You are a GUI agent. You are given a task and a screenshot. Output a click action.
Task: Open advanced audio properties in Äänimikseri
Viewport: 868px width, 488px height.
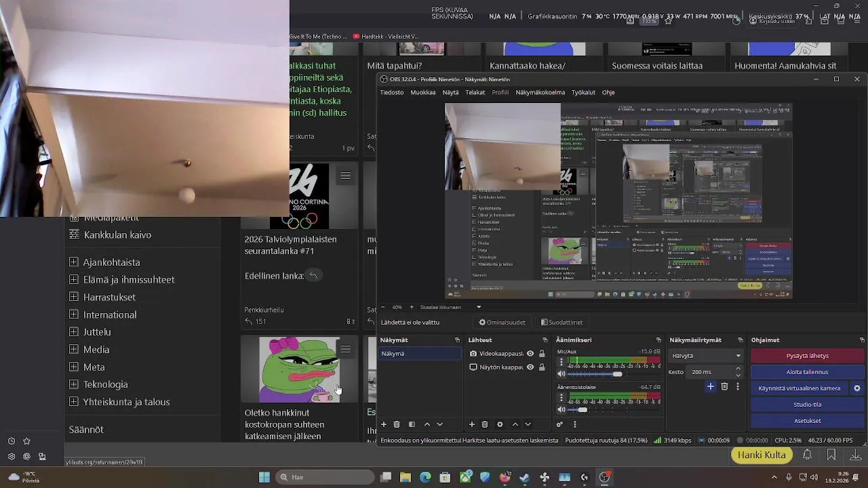(560, 424)
